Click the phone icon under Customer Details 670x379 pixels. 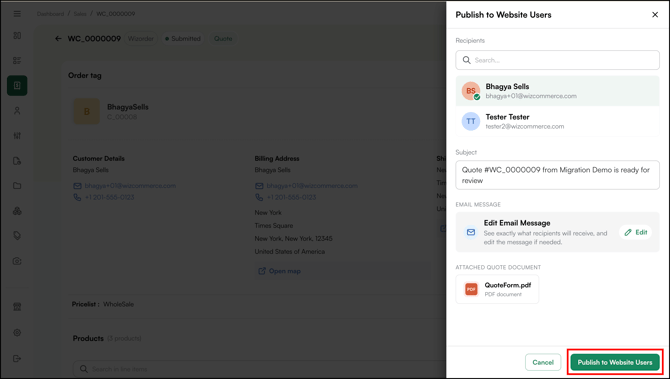[x=77, y=197]
